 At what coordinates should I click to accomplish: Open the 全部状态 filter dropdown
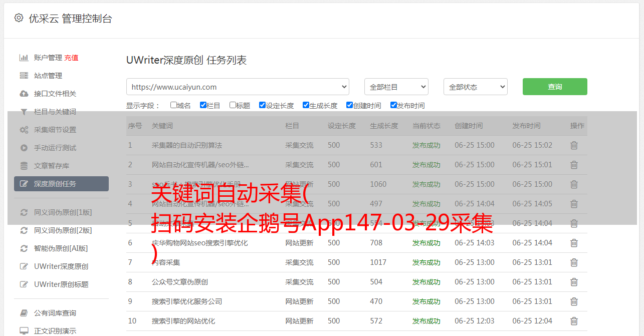[475, 87]
